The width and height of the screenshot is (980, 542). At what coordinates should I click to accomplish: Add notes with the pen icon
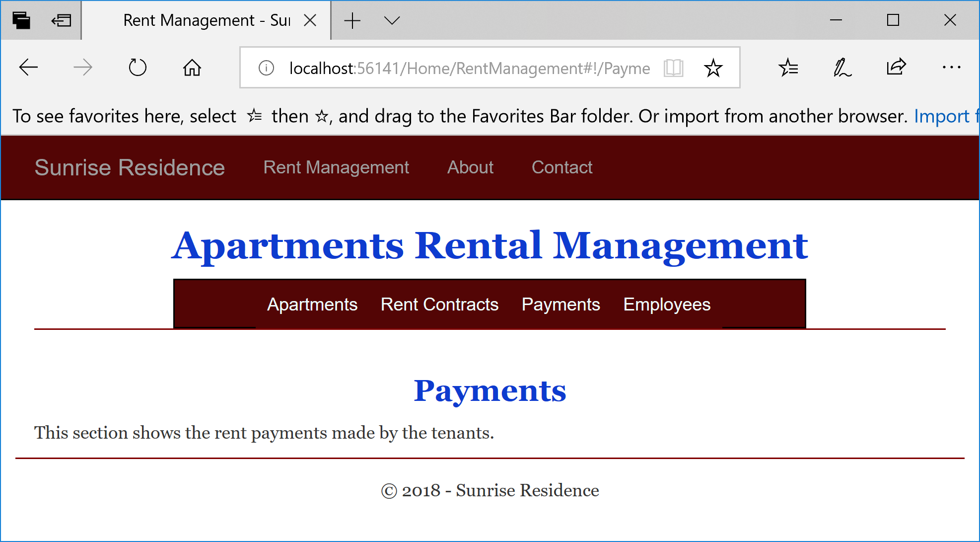pyautogui.click(x=842, y=67)
